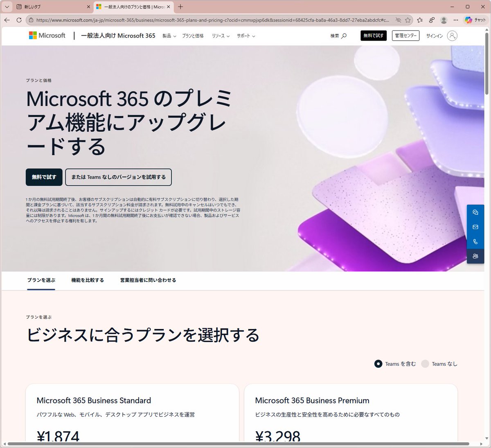Click the プランと価格 label above hero heading

[38, 80]
